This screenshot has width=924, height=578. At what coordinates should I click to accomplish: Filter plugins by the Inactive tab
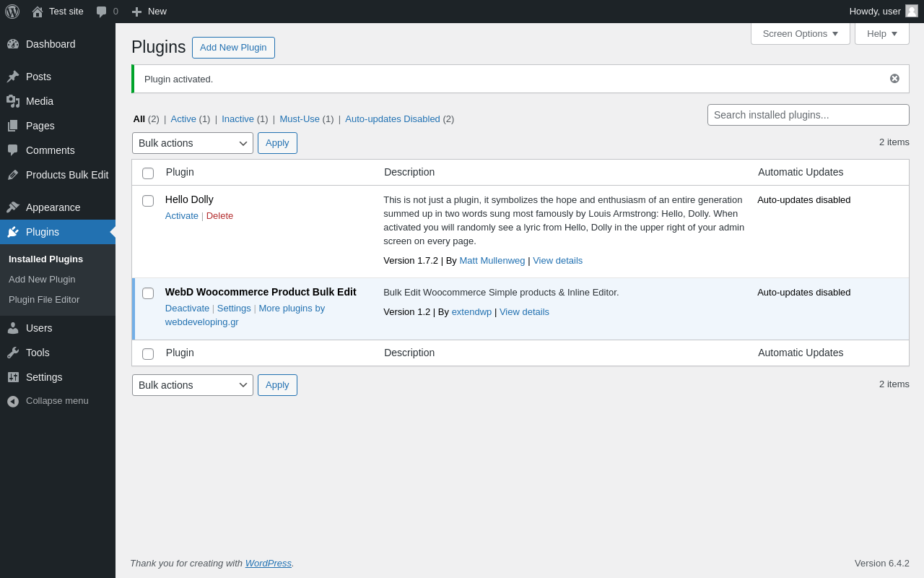237,119
